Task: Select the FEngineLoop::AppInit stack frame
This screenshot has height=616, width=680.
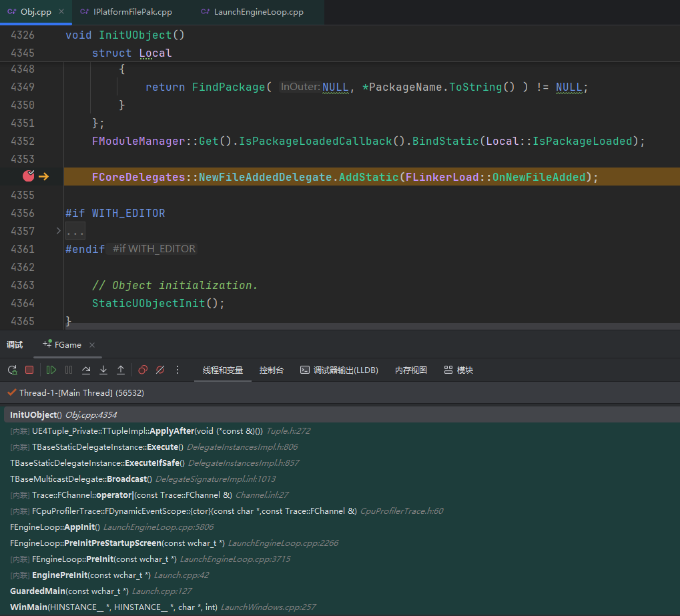Action: pos(55,527)
